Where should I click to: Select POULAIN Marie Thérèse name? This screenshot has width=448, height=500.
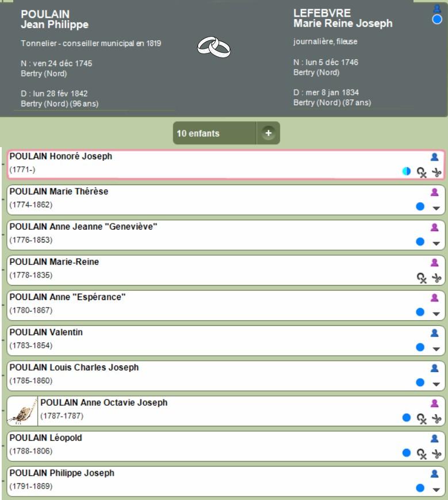pos(59,191)
